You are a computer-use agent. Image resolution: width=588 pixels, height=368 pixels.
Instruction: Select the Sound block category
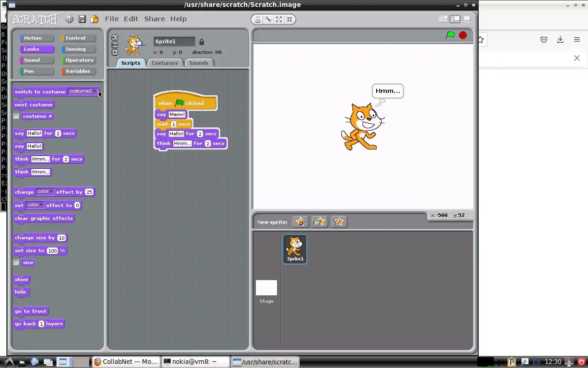[37, 60]
